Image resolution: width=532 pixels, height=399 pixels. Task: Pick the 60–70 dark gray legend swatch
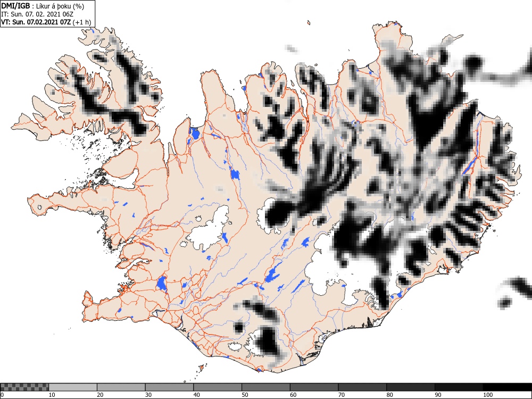point(314,387)
